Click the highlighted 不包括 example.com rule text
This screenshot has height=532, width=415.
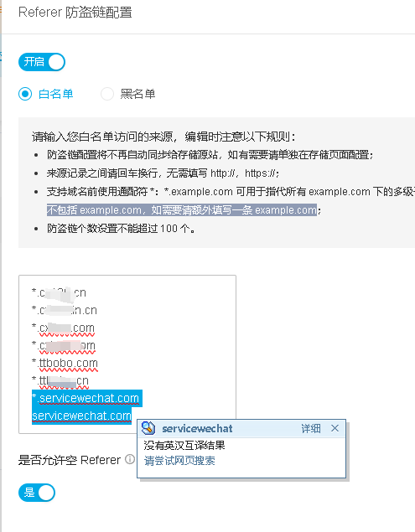pos(182,210)
